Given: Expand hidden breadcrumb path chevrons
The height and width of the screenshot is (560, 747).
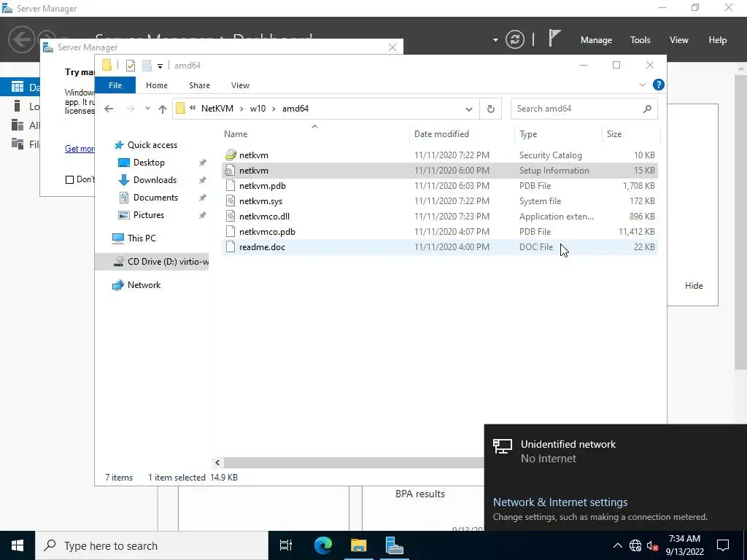Looking at the screenshot, I should 193,108.
